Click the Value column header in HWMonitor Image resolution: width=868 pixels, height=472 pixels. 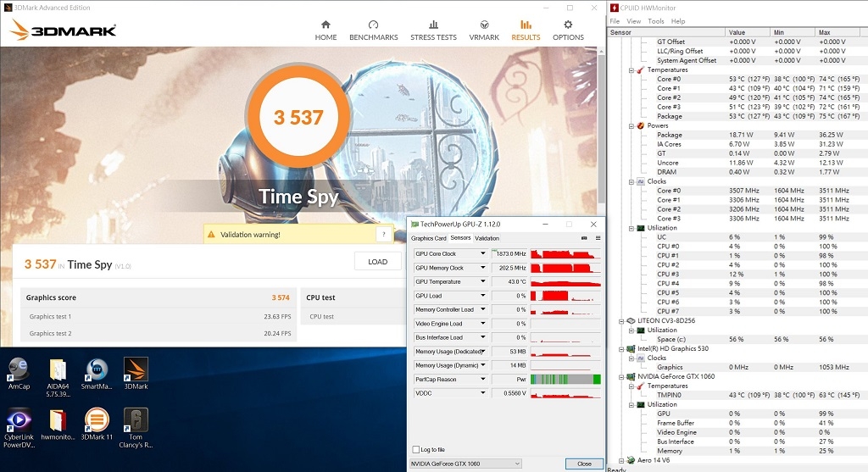tap(748, 32)
